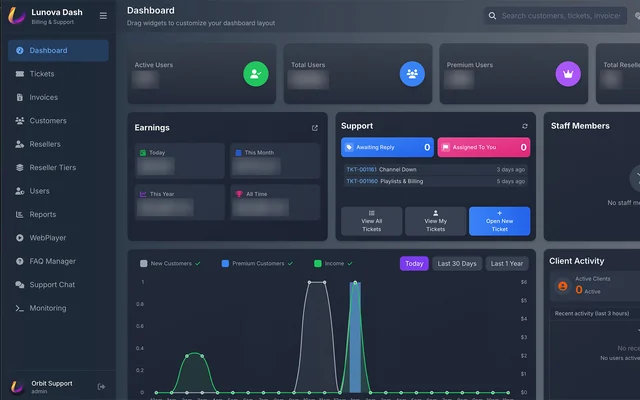Open Reseller Tiers
The height and width of the screenshot is (400, 640).
point(58,167)
